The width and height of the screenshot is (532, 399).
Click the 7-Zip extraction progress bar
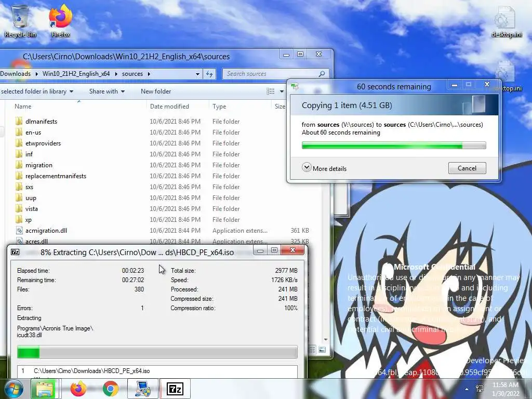pyautogui.click(x=157, y=352)
